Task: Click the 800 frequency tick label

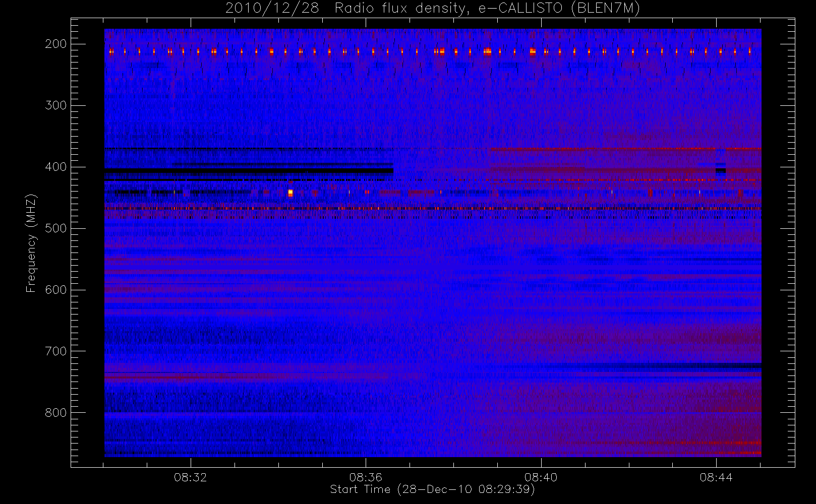Action: tap(55, 413)
